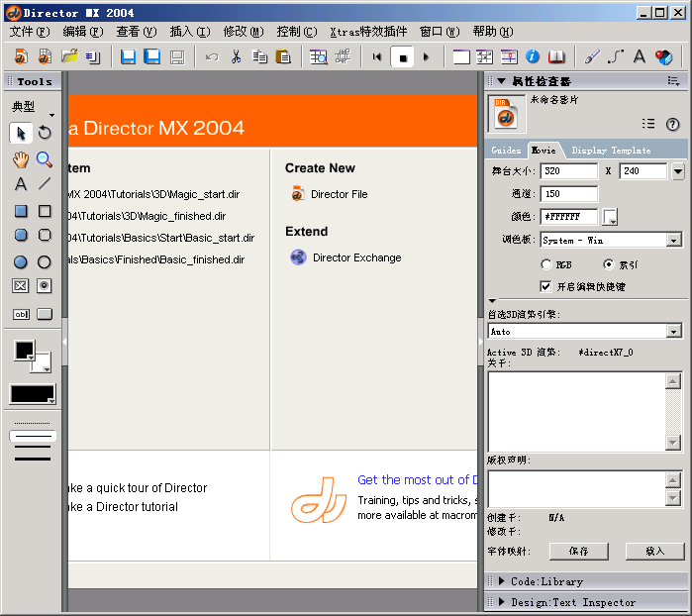This screenshot has height=616, width=692.
Task: Select the RGB radio button
Action: click(546, 264)
